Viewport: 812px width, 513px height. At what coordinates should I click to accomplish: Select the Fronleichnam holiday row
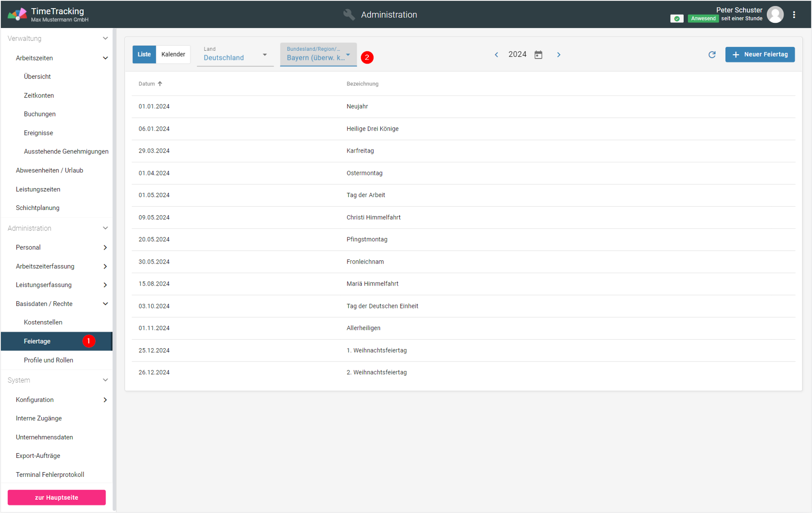365,262
